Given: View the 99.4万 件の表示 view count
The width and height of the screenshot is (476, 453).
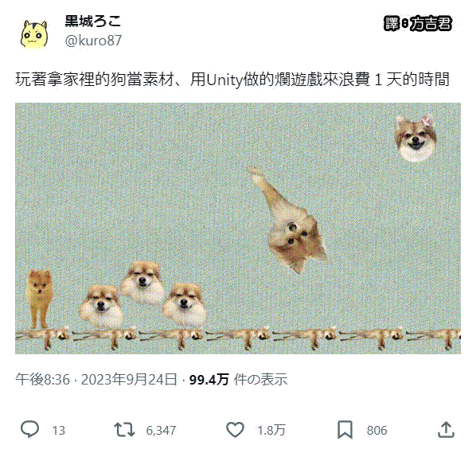Looking at the screenshot, I should [x=238, y=380].
